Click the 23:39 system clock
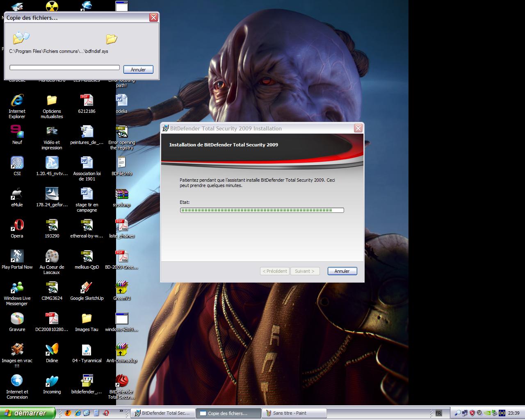525x420 pixels. [514, 413]
